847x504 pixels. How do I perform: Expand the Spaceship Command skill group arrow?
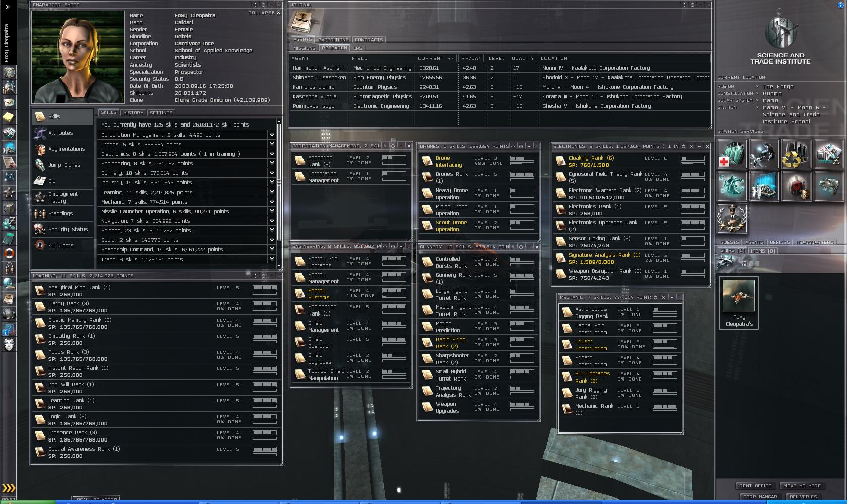(x=272, y=249)
